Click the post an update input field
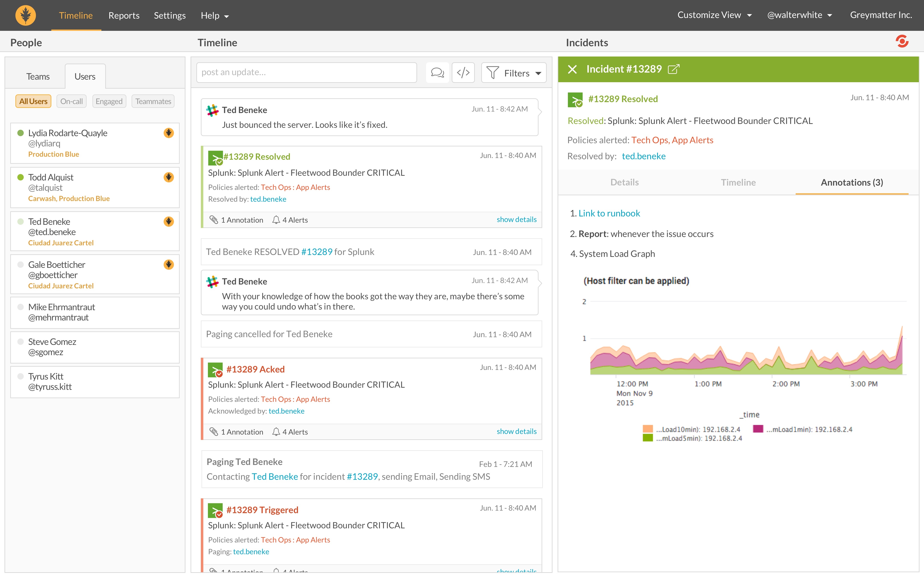The width and height of the screenshot is (924, 578). click(x=307, y=73)
